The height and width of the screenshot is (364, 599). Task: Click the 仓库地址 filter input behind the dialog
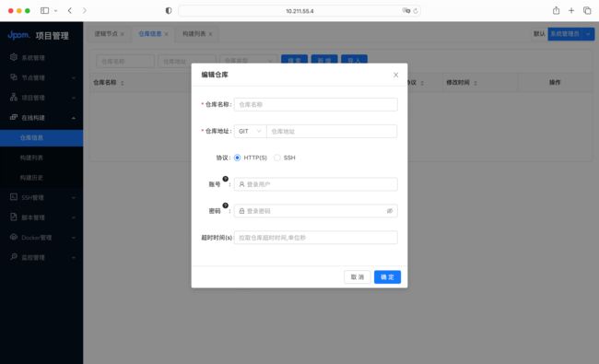(x=186, y=61)
